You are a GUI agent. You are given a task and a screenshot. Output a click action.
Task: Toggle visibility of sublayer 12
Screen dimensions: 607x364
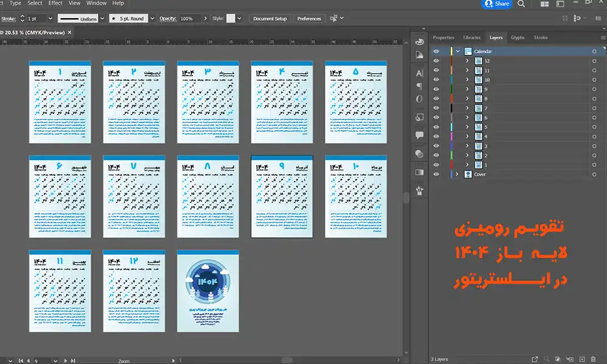(x=436, y=61)
